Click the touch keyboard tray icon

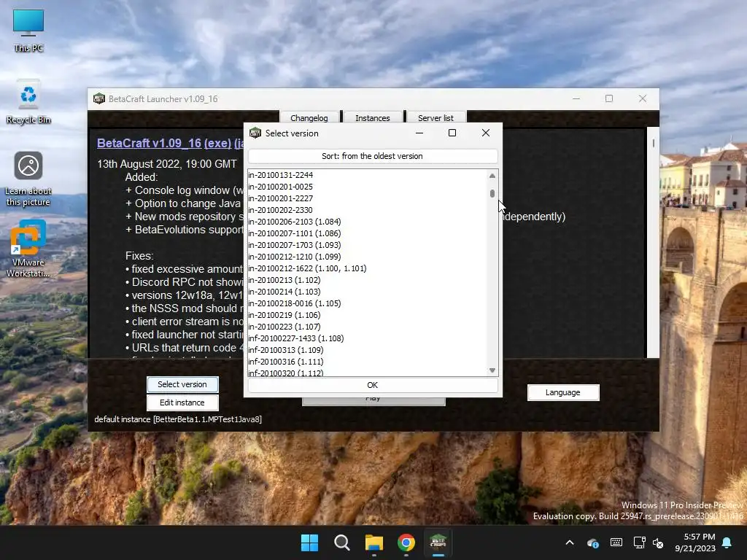coord(616,542)
